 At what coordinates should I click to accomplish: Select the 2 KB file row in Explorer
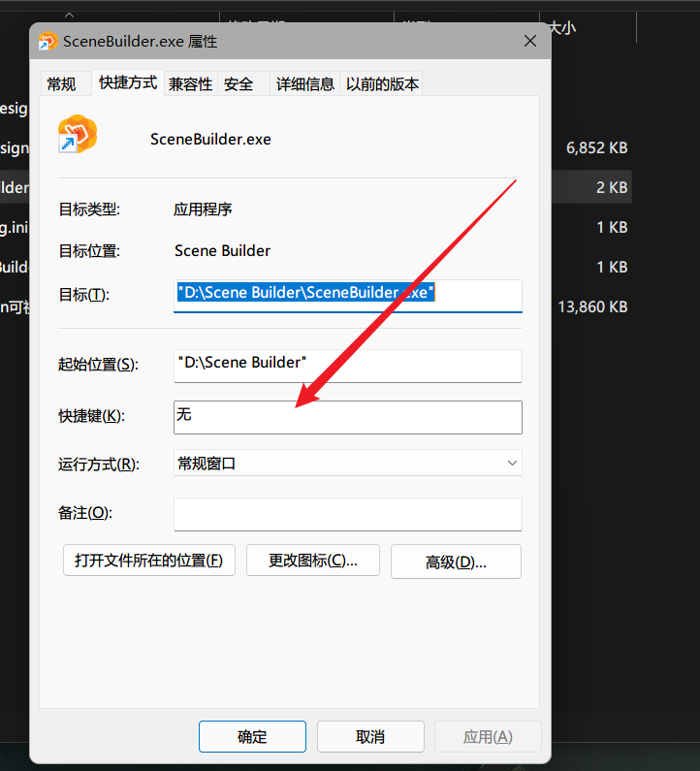pyautogui.click(x=591, y=187)
